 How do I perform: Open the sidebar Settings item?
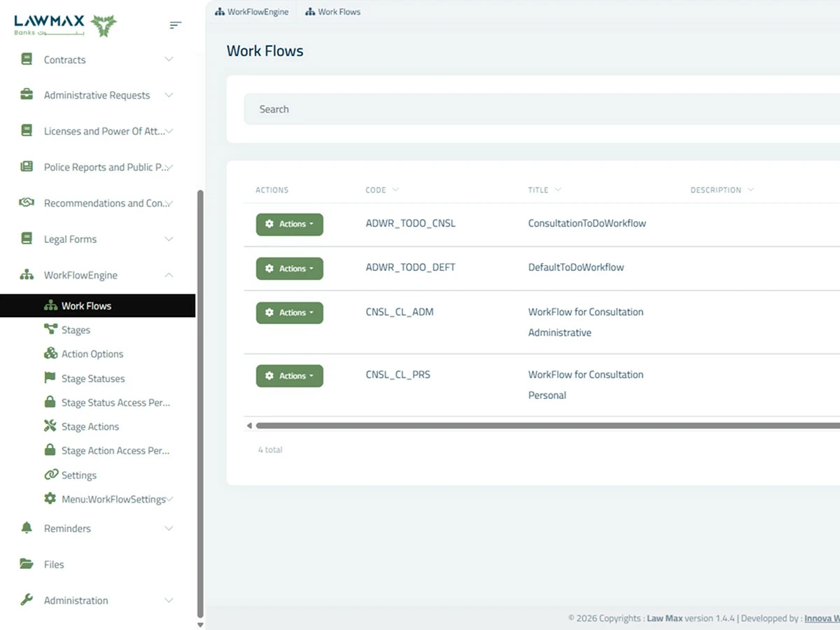point(79,475)
